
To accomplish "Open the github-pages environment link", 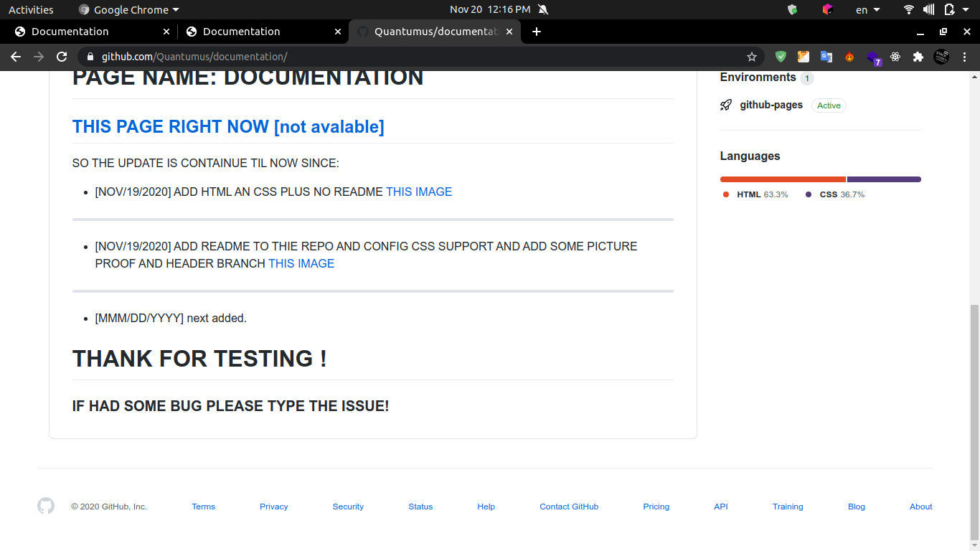I will click(x=771, y=105).
